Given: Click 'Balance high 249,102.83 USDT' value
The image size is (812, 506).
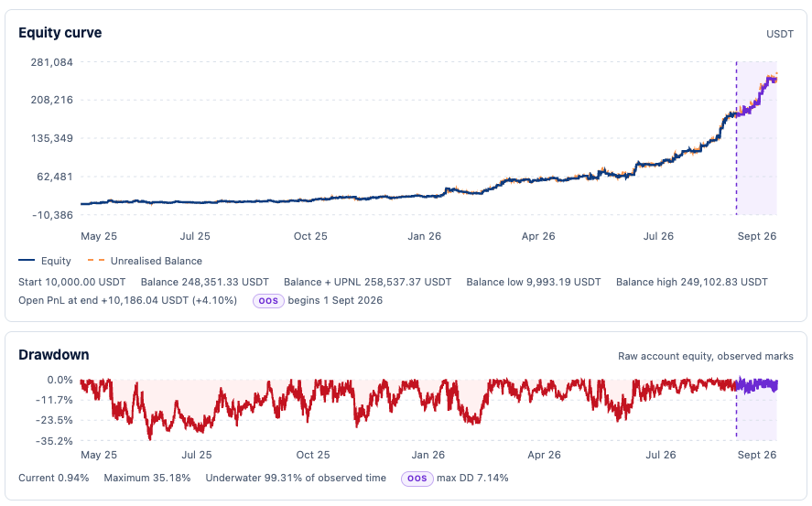Looking at the screenshot, I should 692,282.
